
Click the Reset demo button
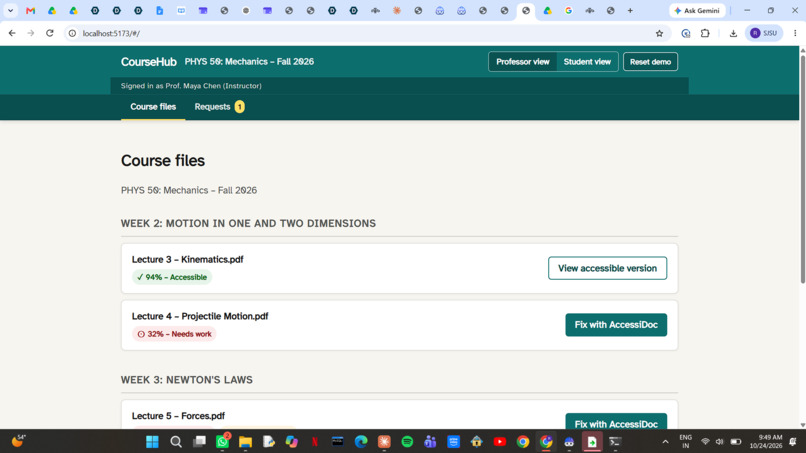(x=650, y=62)
